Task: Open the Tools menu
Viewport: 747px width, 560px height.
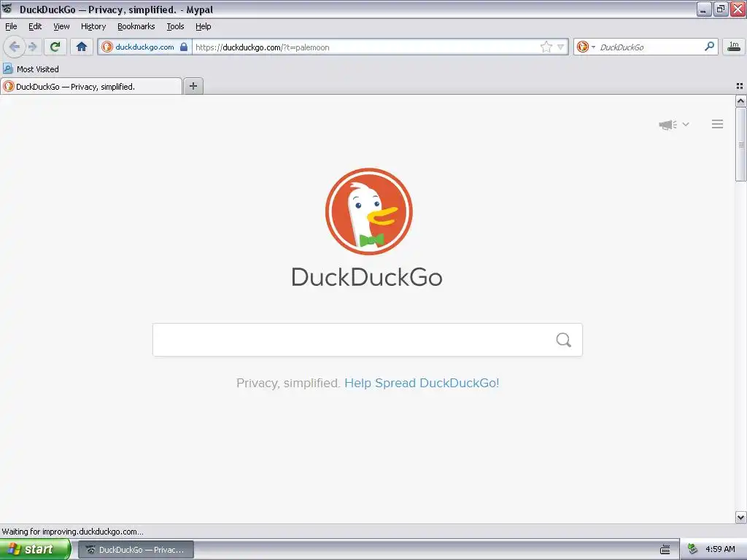Action: [175, 26]
